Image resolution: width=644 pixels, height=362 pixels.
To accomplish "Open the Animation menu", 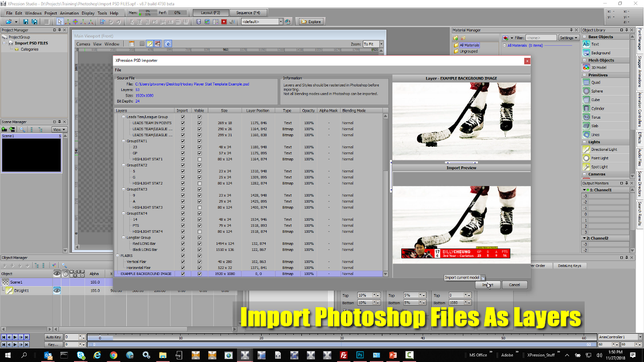I will [69, 13].
